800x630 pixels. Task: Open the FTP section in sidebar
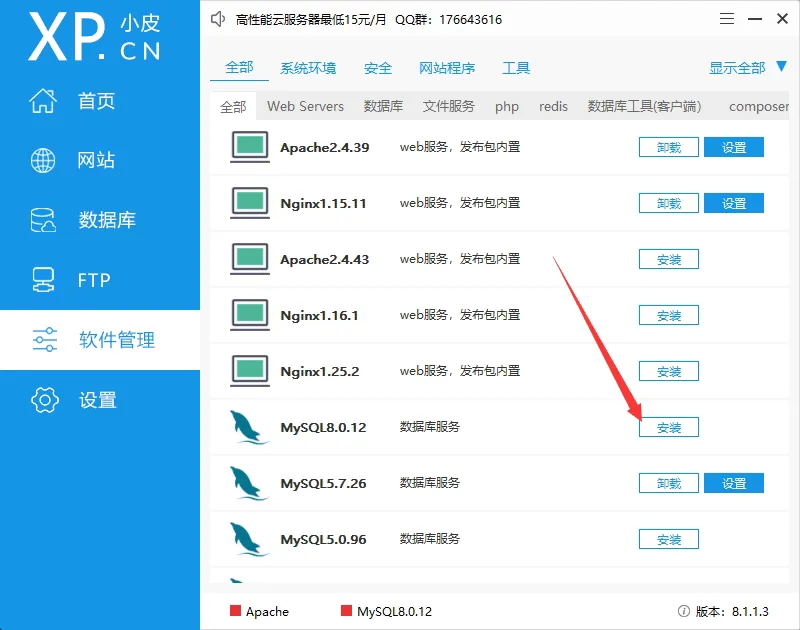[93, 280]
